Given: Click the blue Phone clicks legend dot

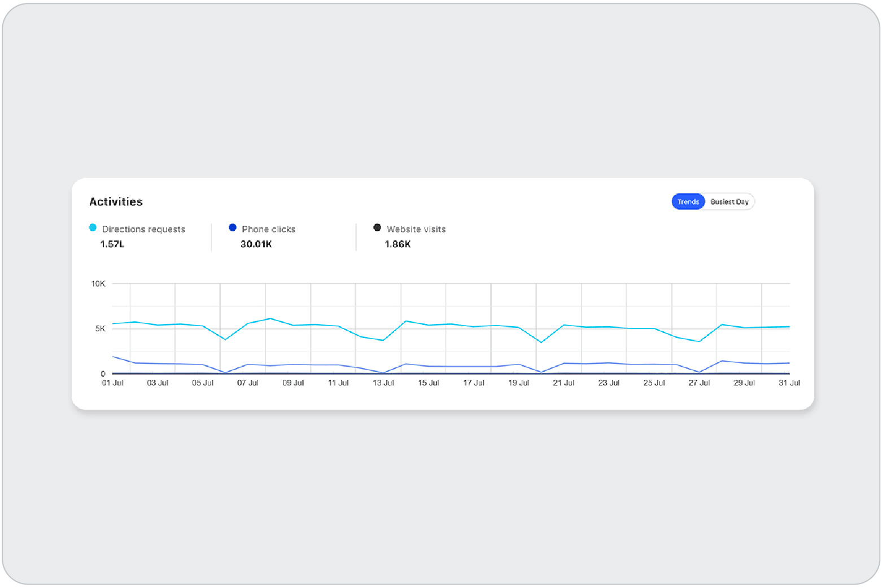Looking at the screenshot, I should [x=232, y=228].
